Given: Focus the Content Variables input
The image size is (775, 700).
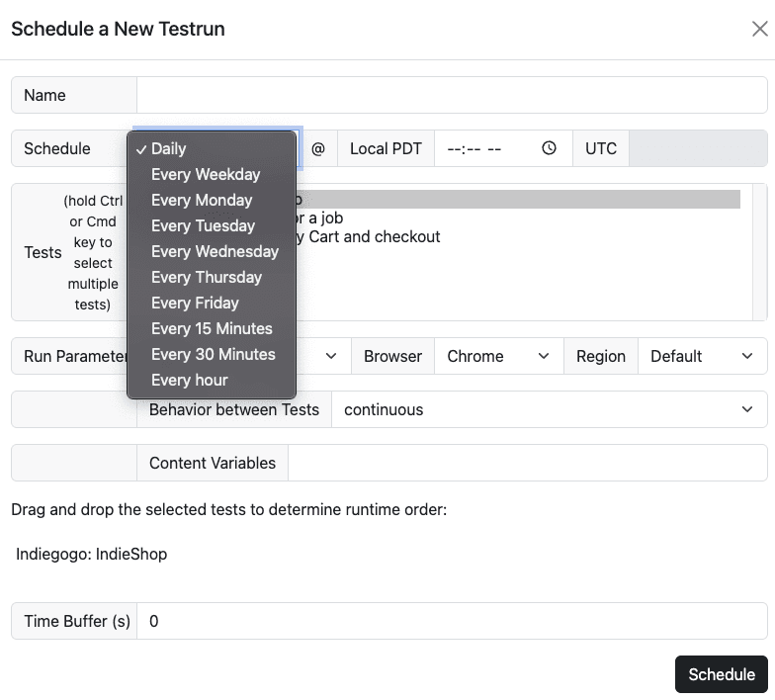Looking at the screenshot, I should (x=527, y=463).
